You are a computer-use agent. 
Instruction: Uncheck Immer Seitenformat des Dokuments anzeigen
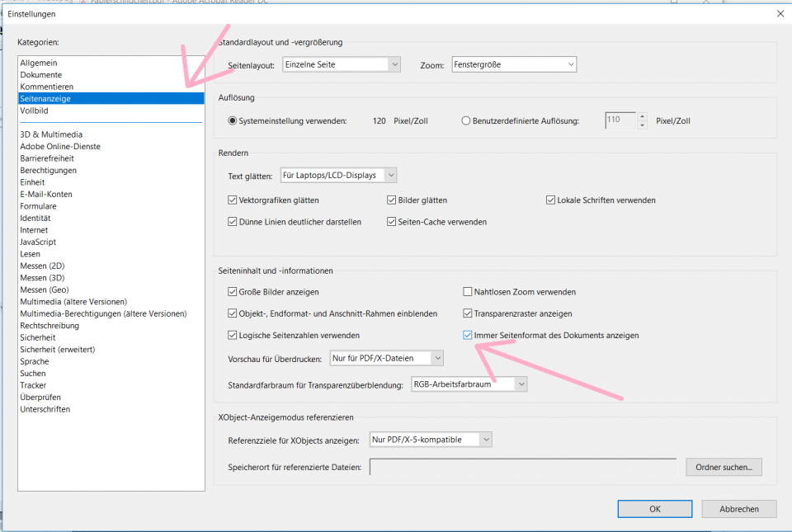[x=468, y=336]
